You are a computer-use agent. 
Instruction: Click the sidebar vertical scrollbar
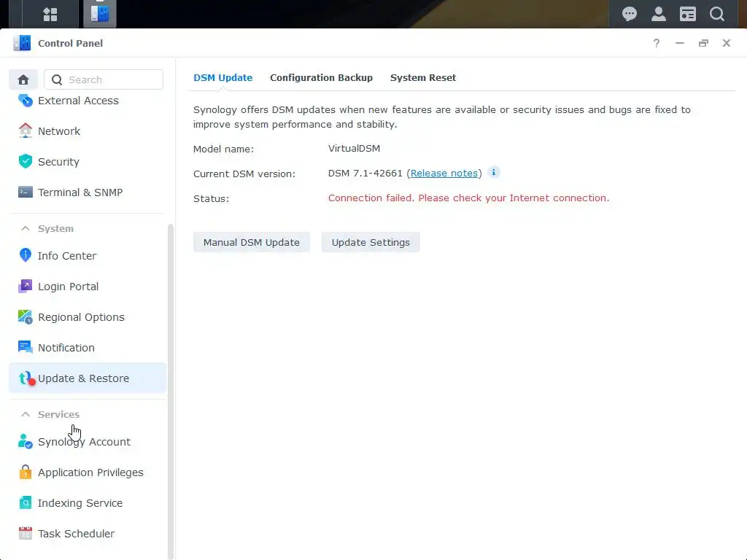click(x=171, y=392)
